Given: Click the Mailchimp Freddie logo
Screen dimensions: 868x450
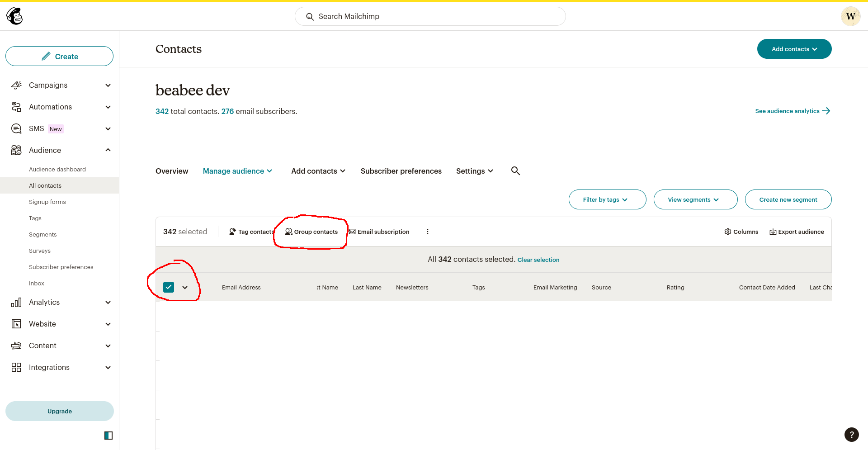Looking at the screenshot, I should [14, 16].
